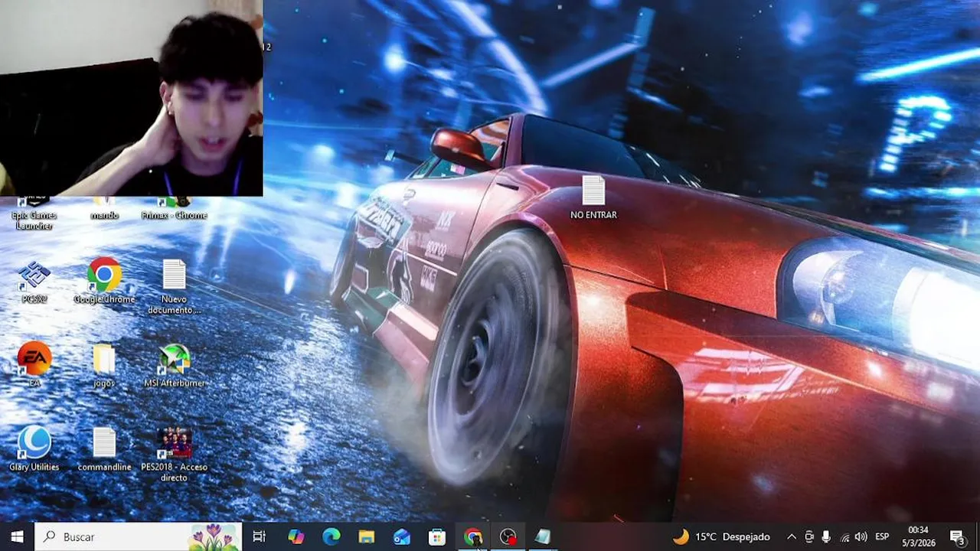
Task: Click the camera tray icon
Action: (x=809, y=536)
